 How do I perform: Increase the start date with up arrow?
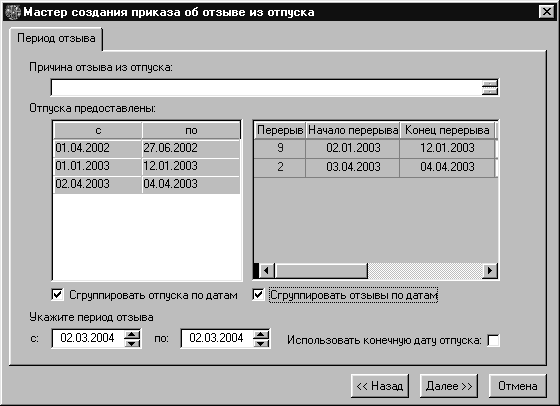(132, 335)
